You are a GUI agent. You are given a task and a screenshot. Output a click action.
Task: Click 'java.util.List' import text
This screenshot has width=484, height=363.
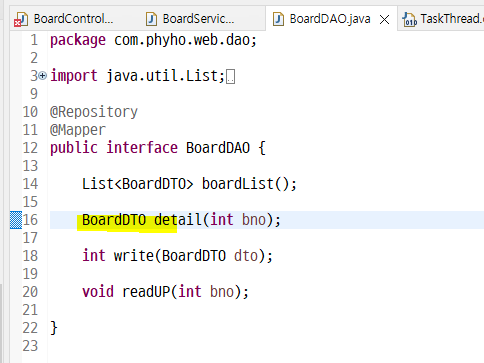tap(162, 76)
